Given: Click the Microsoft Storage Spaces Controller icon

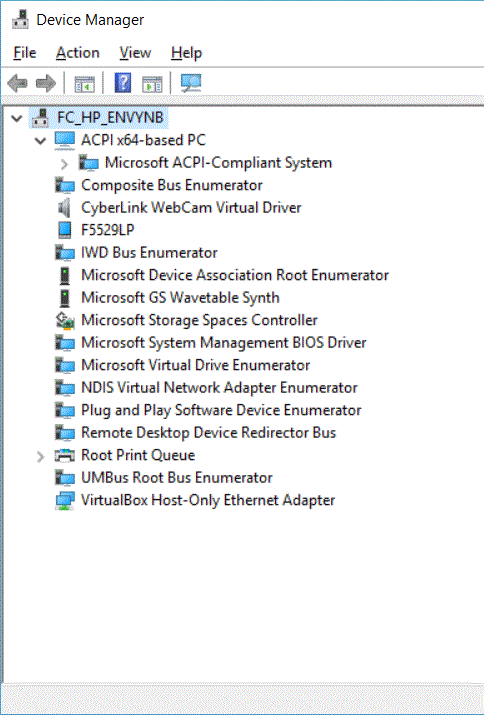Looking at the screenshot, I should 65,320.
